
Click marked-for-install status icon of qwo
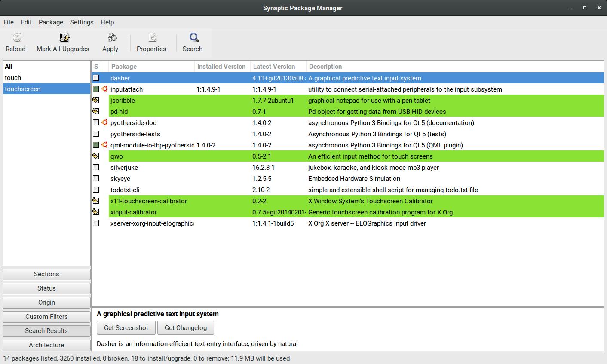pyautogui.click(x=96, y=156)
